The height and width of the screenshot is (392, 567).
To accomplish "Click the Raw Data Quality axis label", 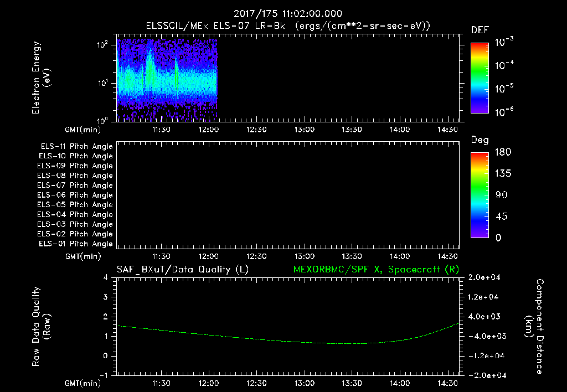I will click(41, 327).
